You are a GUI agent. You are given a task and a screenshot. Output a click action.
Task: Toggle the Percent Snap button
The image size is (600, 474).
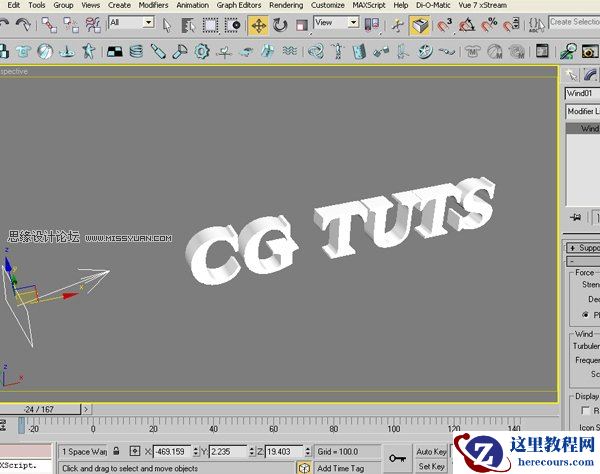pyautogui.click(x=489, y=25)
